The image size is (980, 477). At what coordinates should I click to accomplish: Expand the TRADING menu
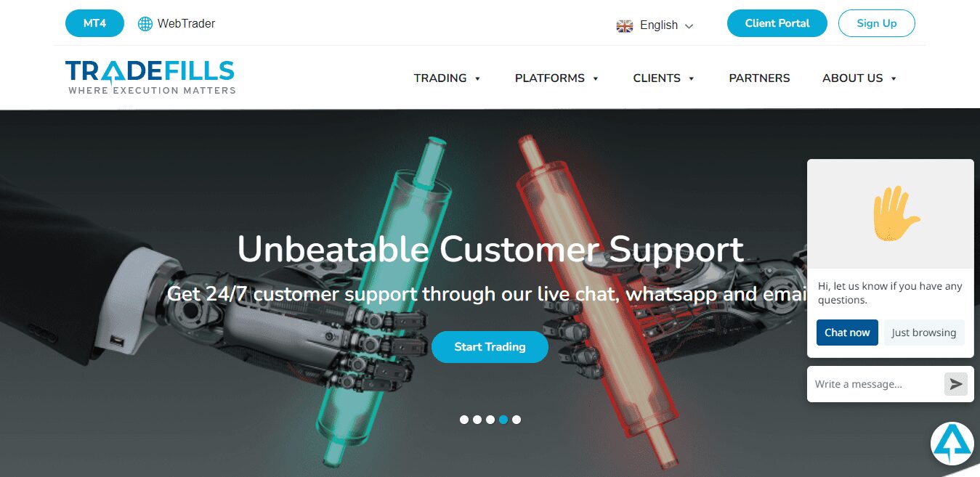coord(448,78)
